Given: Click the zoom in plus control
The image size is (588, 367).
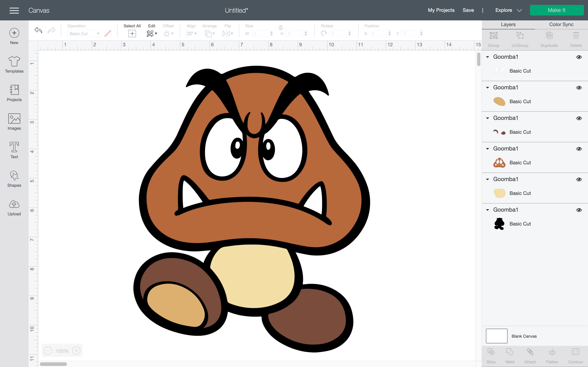Looking at the screenshot, I should [76, 350].
